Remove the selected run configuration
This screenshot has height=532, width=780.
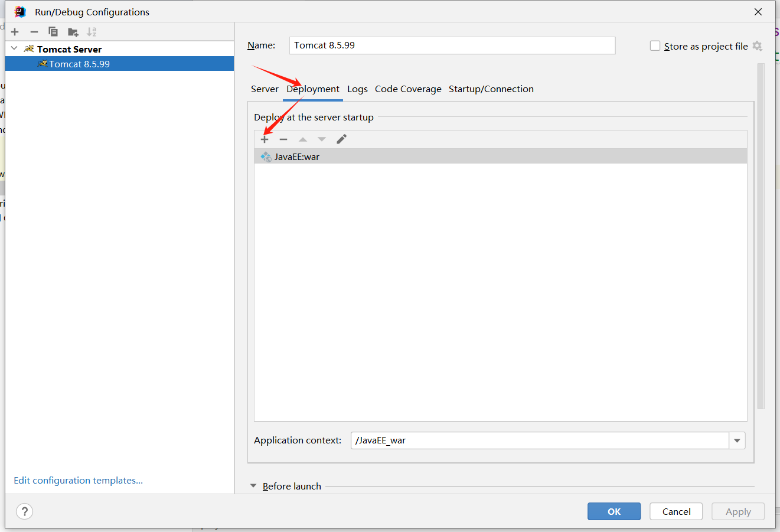click(34, 32)
